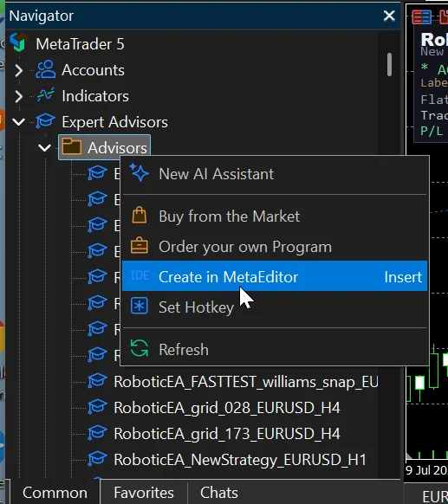
Task: Click the icon of RoboticEA_grid_028_EURUSD_H4
Action: [x=97, y=407]
